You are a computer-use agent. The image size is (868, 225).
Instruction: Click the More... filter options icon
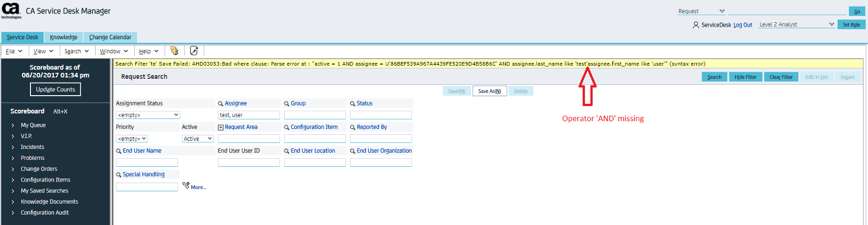coord(186,185)
